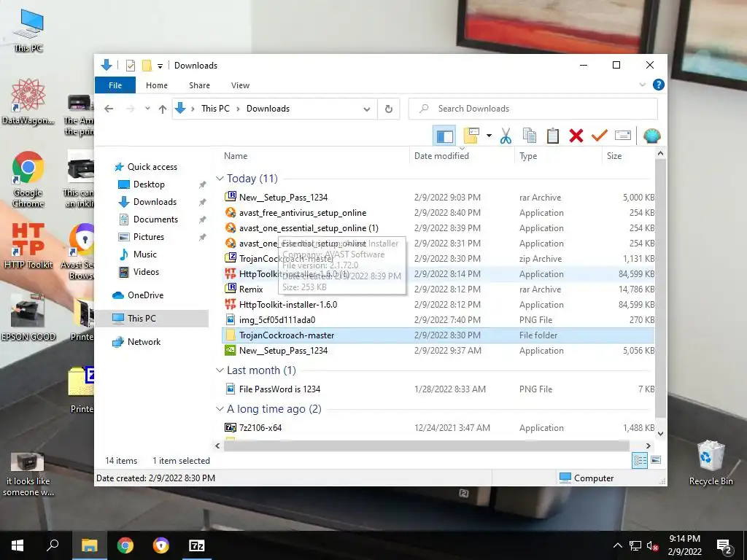Sort by Type column header
This screenshot has width=747, height=560.
558,156
